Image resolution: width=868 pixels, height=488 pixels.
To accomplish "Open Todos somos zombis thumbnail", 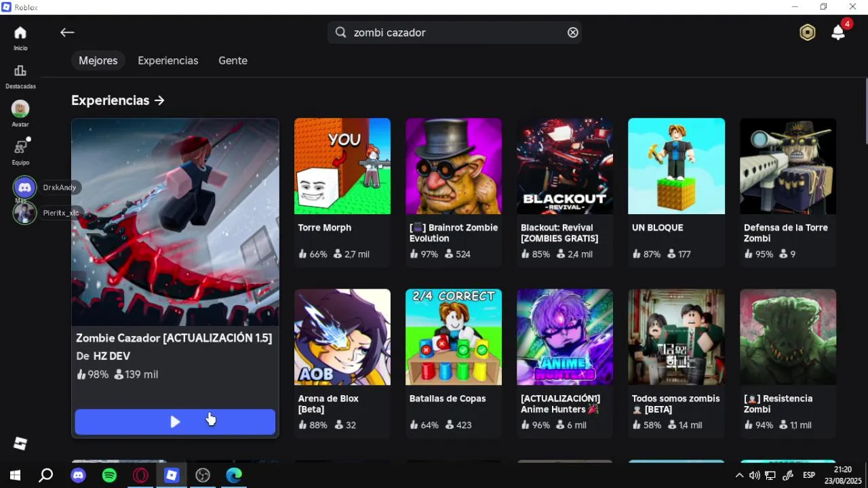I will click(676, 337).
